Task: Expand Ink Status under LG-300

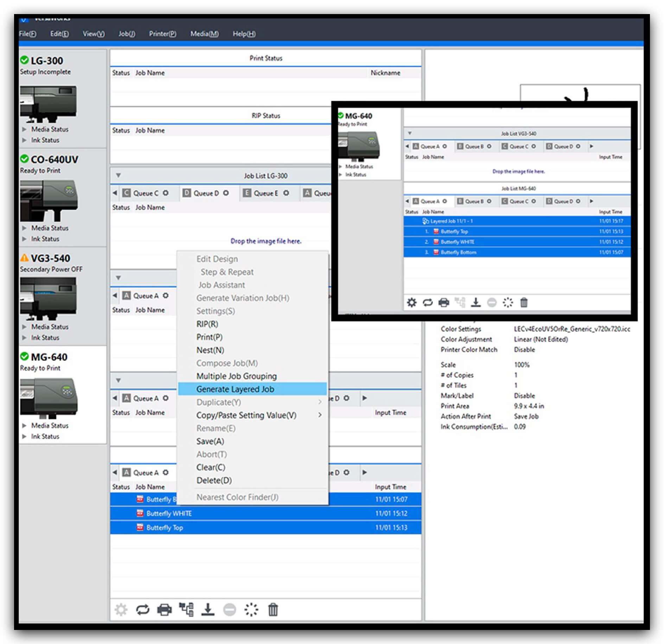Action: coord(24,140)
